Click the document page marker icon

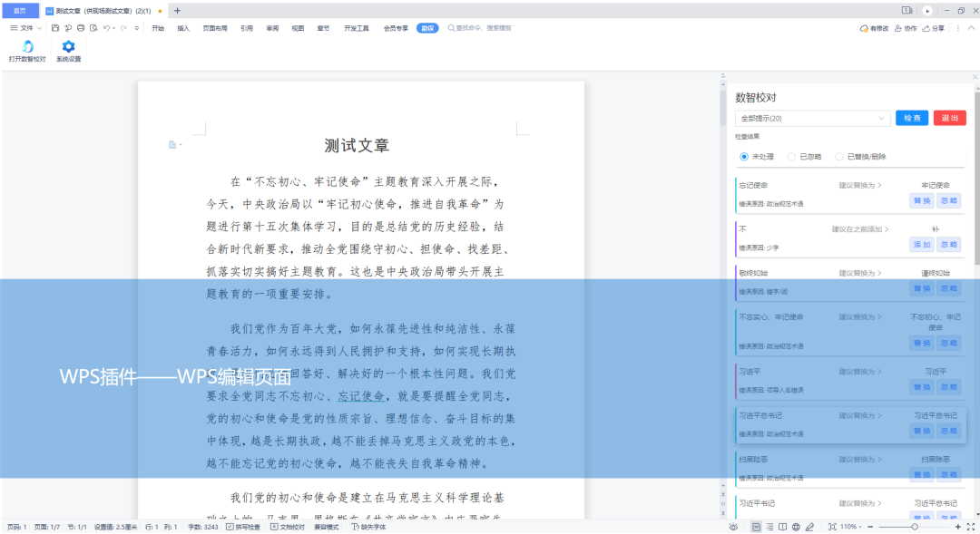172,145
